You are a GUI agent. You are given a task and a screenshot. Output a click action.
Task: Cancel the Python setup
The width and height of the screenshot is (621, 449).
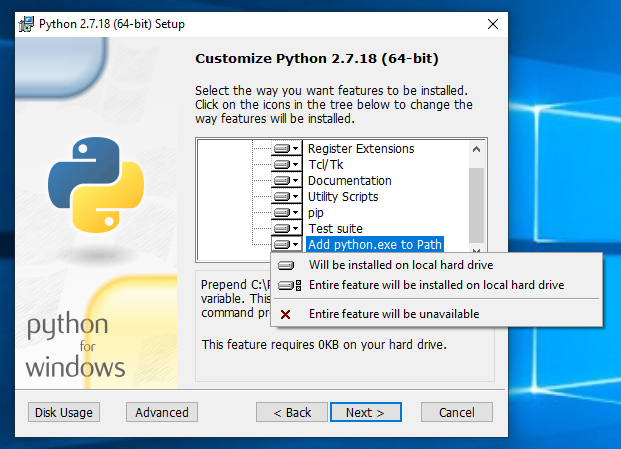pyautogui.click(x=457, y=412)
